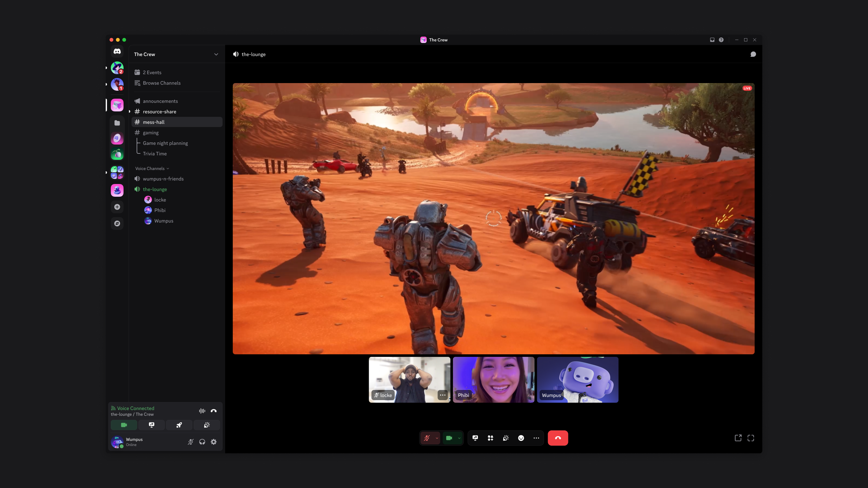Open microphone input options arrow
Screen dimensions: 868x488
[437, 438]
